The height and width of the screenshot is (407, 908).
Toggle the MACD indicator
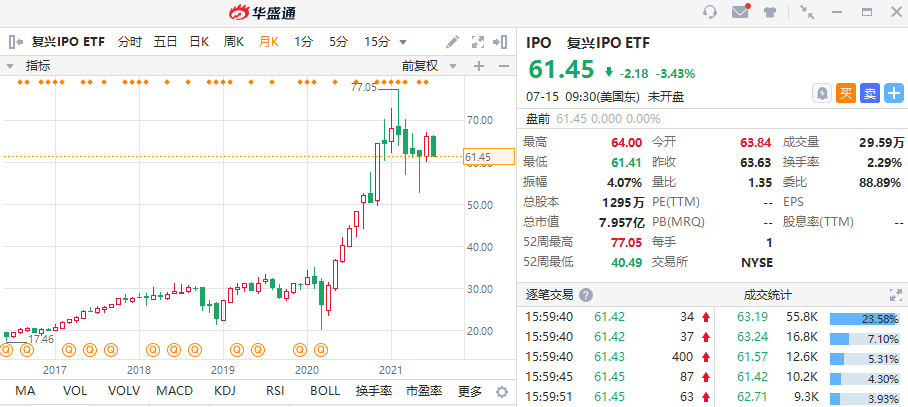[174, 391]
